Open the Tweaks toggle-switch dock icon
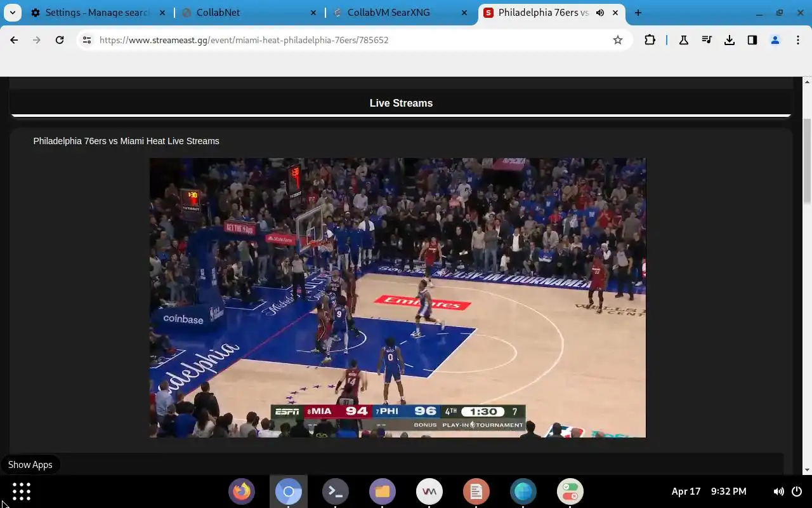The width and height of the screenshot is (812, 508). 570,491
